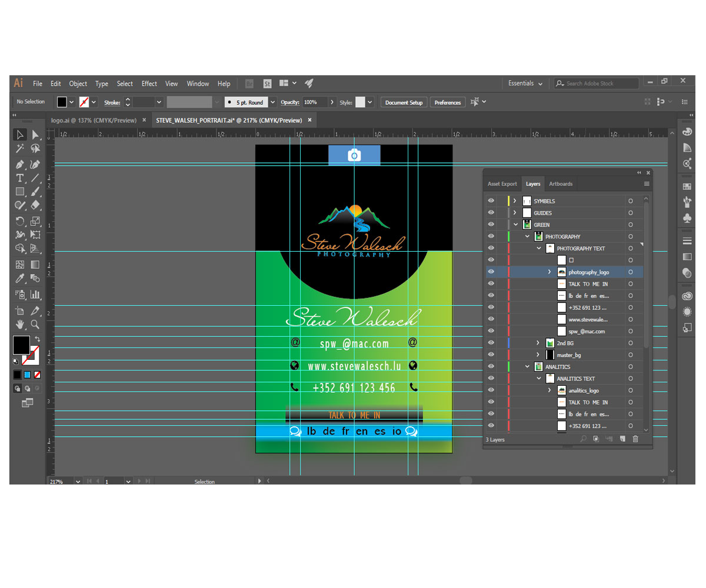
Task: Collapse the PHOTOGRAPHY TEXT sublayer
Action: coord(538,248)
